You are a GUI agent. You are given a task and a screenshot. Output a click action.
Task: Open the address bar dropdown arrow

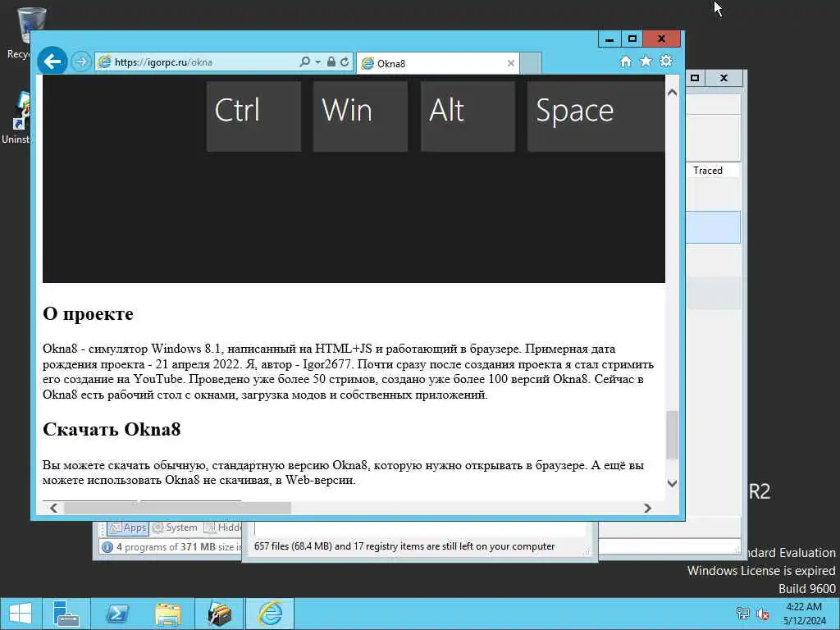point(317,62)
